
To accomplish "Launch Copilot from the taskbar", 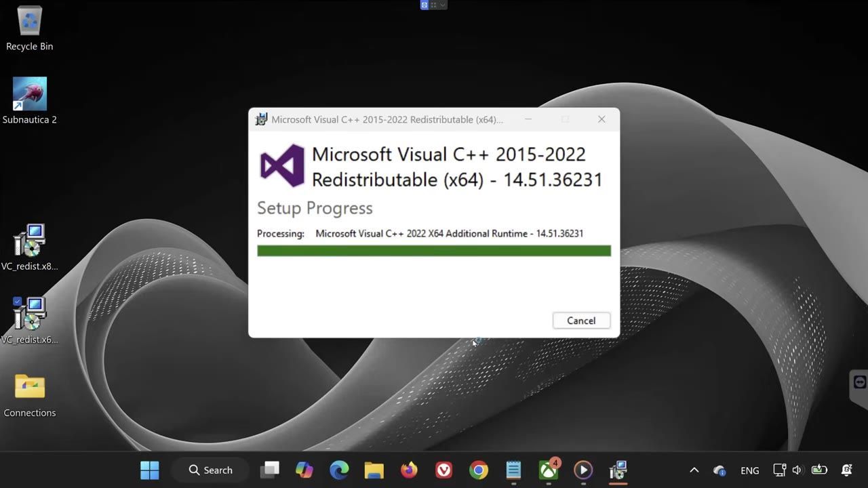I will pyautogui.click(x=304, y=470).
